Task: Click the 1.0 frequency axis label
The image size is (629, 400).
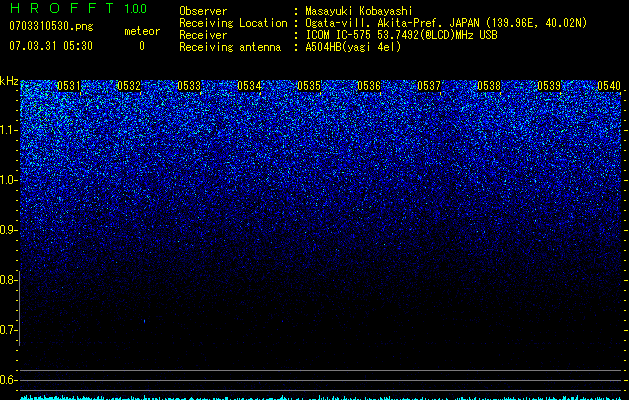Action: [7, 180]
